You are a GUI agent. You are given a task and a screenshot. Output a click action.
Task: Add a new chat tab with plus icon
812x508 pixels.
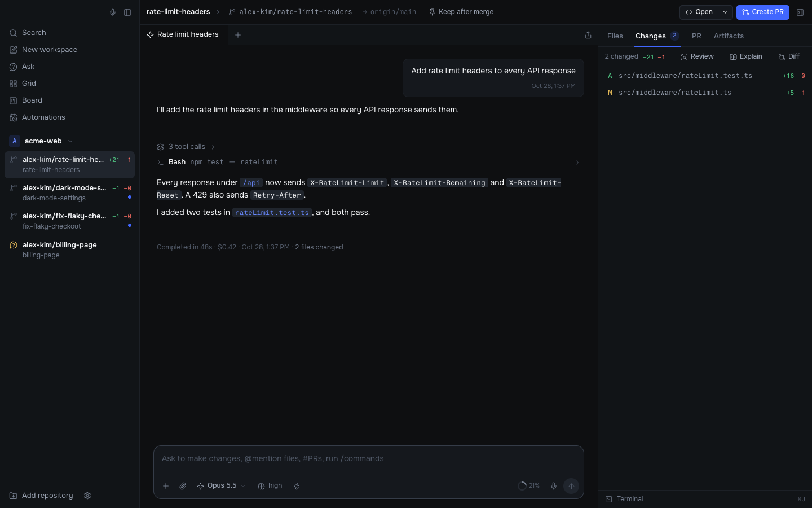point(238,35)
